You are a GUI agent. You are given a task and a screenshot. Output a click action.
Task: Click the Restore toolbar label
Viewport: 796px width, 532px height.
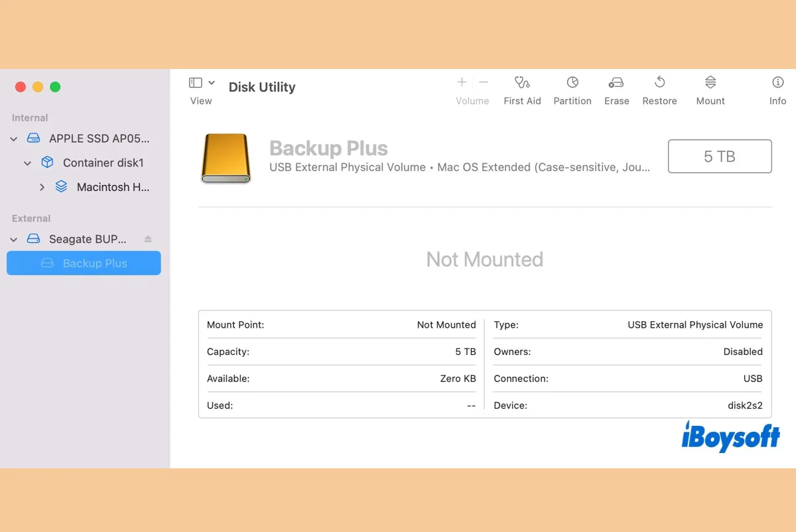click(x=659, y=101)
